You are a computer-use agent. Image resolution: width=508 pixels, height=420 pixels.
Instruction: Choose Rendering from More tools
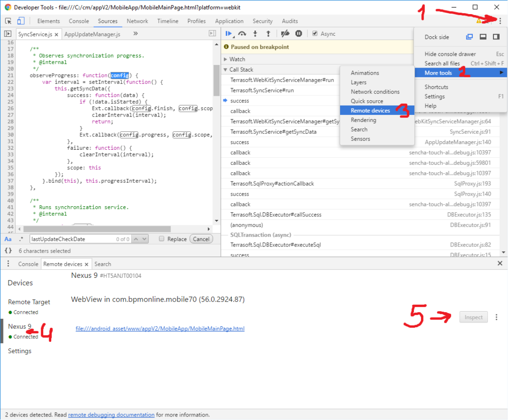377,120
